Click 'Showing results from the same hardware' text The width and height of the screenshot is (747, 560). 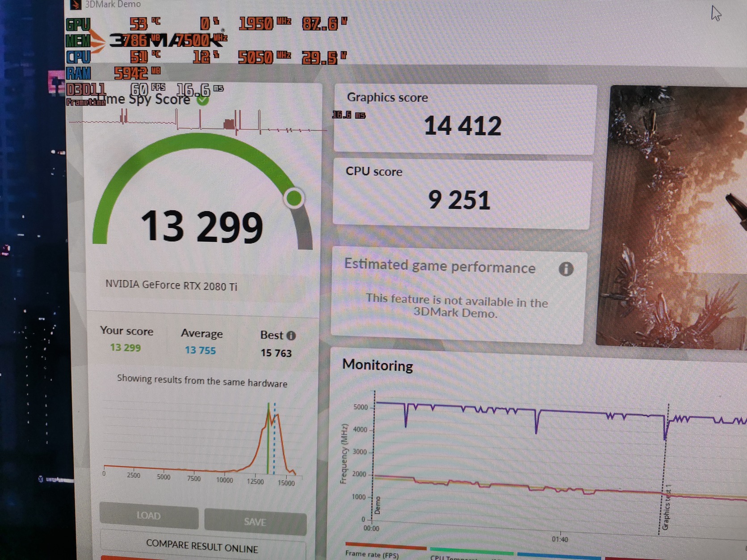202,381
